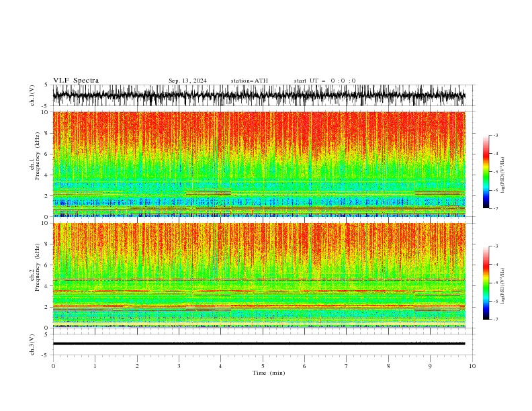532x411 pixels.
Task: Click ch.1 colorbar value "-5"
Action: 496,172
